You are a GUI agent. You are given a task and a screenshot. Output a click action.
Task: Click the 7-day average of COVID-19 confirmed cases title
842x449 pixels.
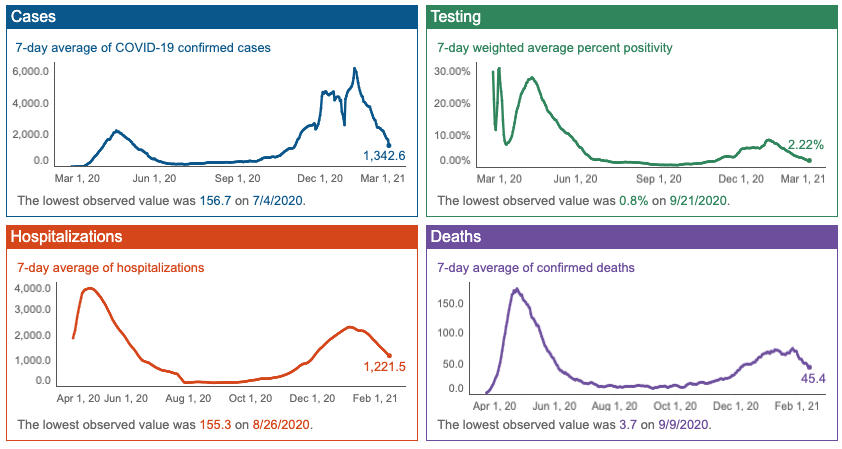143,48
